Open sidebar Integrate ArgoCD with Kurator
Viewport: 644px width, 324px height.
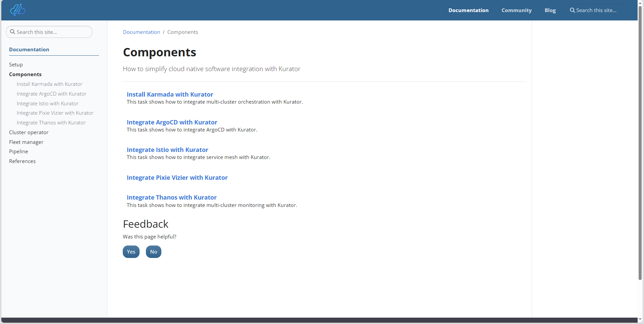coord(51,94)
